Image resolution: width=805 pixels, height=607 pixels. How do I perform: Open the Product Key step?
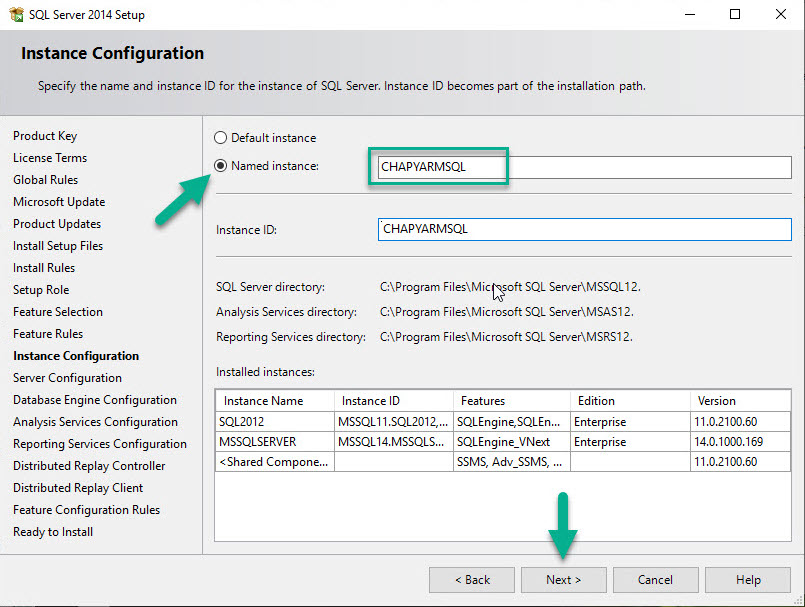[45, 136]
